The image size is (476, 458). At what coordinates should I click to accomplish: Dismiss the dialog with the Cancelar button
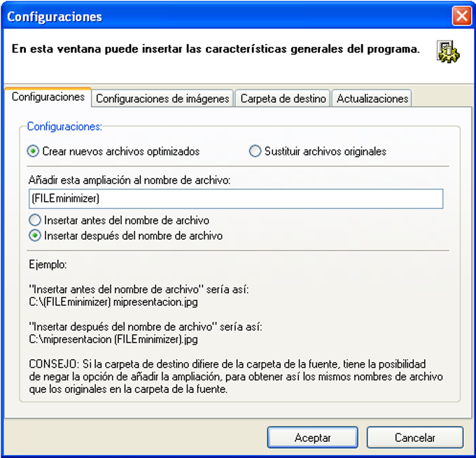414,438
